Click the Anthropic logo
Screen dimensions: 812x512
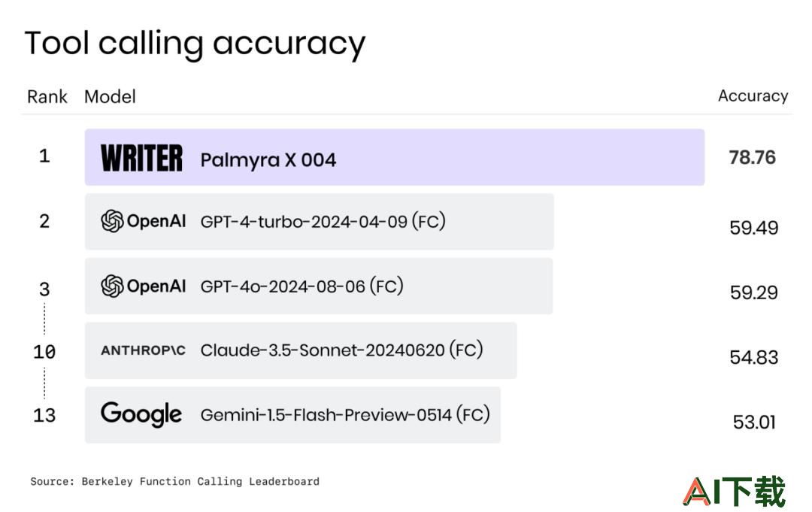[x=143, y=350]
